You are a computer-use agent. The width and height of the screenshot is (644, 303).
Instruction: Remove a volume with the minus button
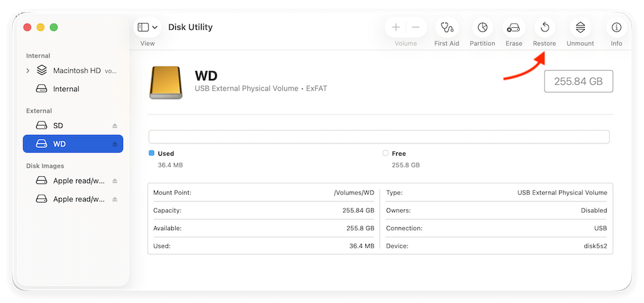click(415, 28)
